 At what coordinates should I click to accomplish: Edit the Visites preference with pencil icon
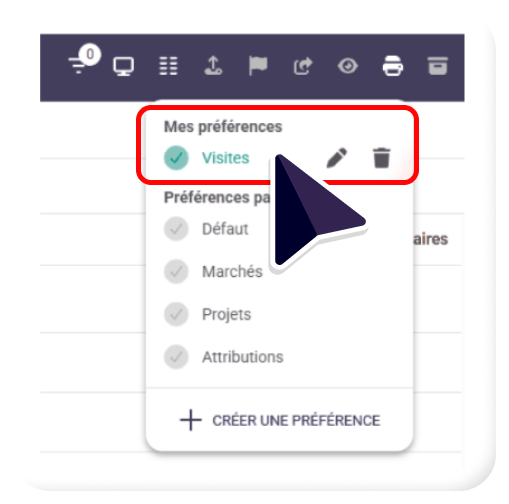(337, 158)
